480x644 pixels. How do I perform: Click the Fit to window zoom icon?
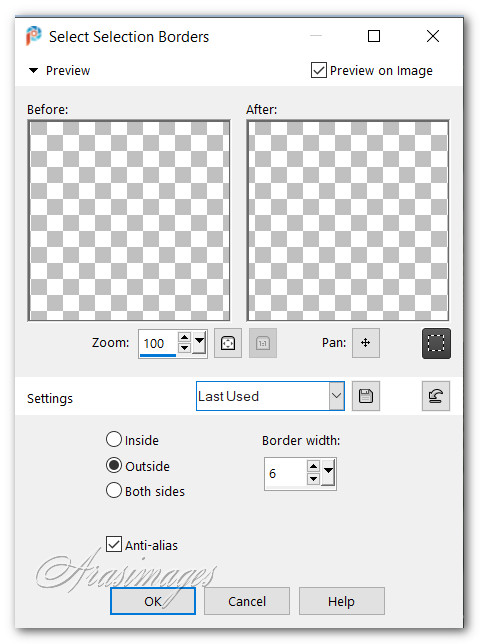228,343
